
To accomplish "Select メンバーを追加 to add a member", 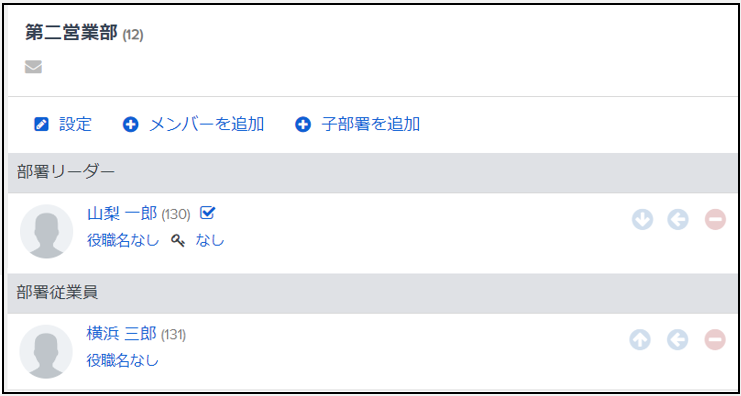I will point(207,124).
